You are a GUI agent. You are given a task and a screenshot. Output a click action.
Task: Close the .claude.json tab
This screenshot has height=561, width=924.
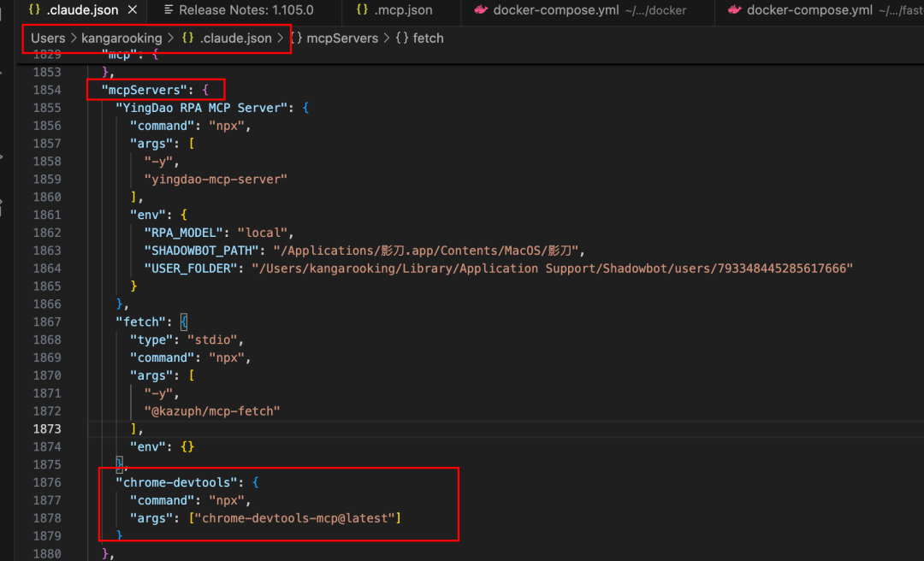pos(133,10)
